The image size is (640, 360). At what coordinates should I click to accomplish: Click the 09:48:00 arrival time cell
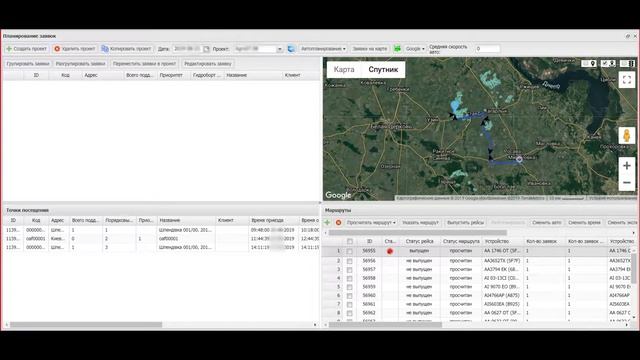point(273,230)
